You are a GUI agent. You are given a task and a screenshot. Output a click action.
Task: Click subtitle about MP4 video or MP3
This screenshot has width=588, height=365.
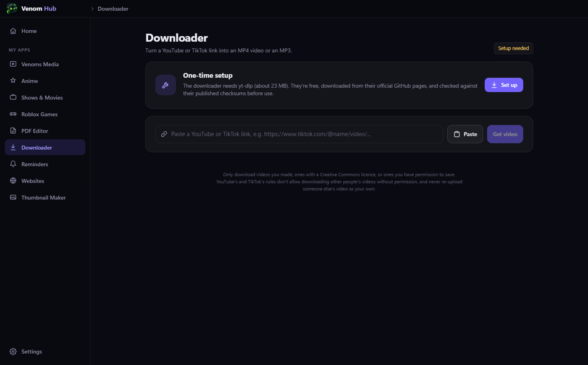tap(218, 50)
